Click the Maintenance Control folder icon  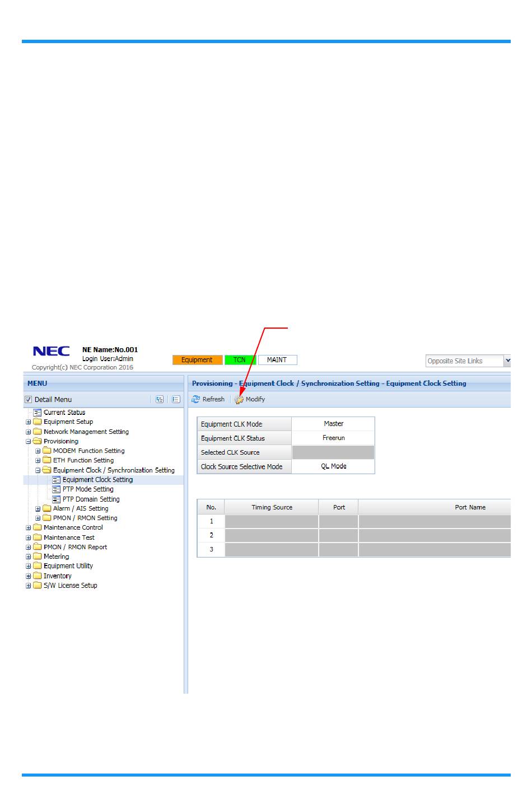click(x=38, y=527)
